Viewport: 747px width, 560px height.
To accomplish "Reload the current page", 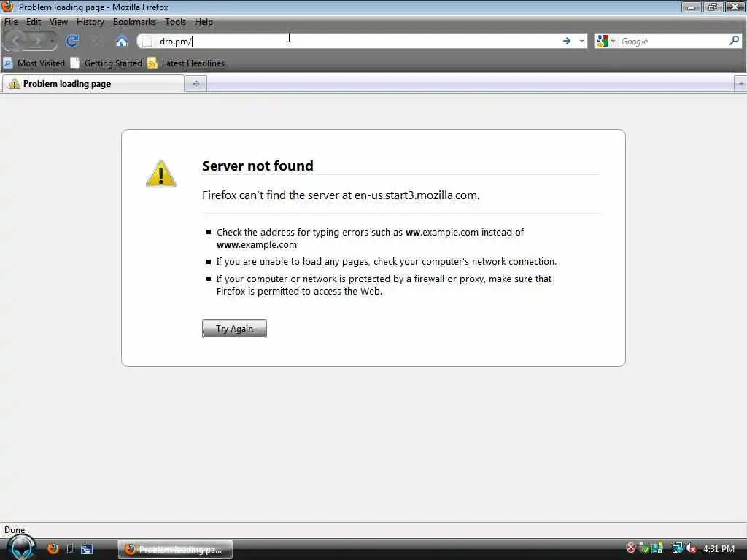I will (72, 41).
